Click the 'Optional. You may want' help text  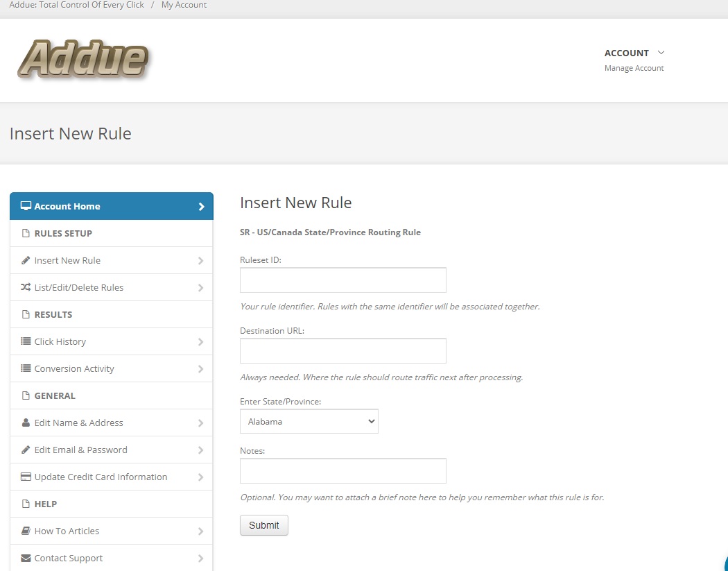click(422, 497)
